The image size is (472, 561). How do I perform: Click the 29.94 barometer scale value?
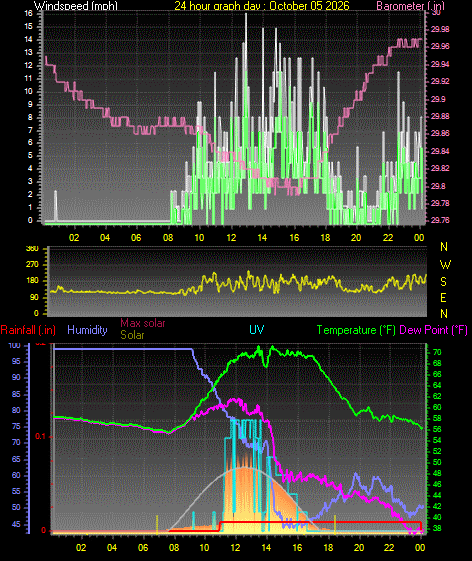[x=440, y=64]
